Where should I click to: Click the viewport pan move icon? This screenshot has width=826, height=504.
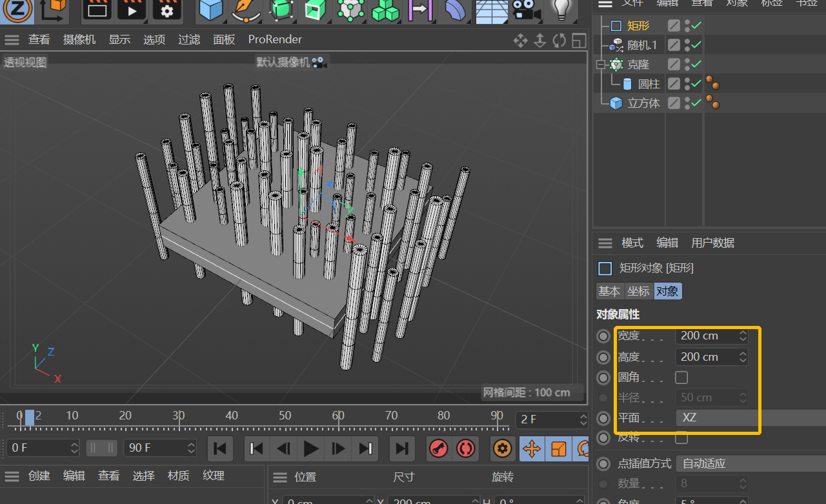pos(520,41)
